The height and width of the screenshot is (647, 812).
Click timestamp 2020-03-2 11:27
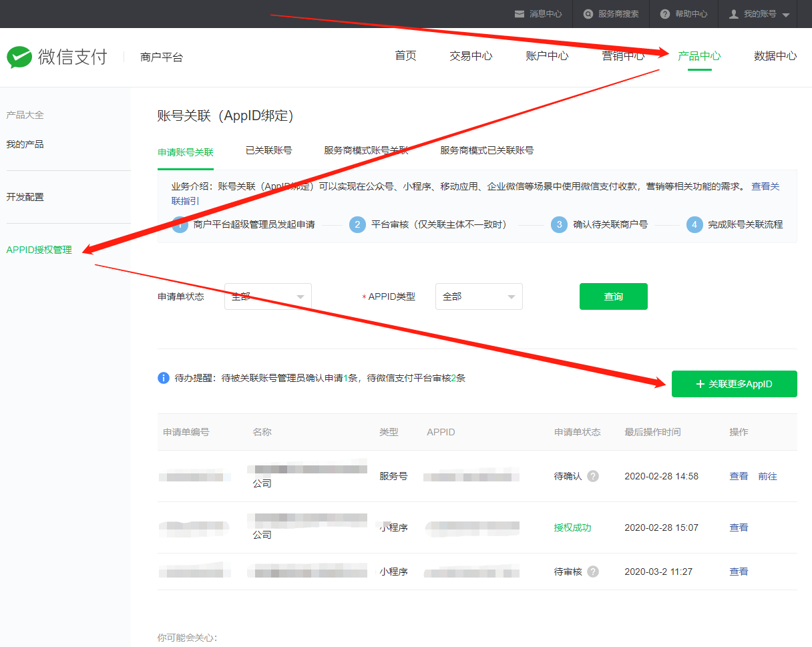(658, 572)
